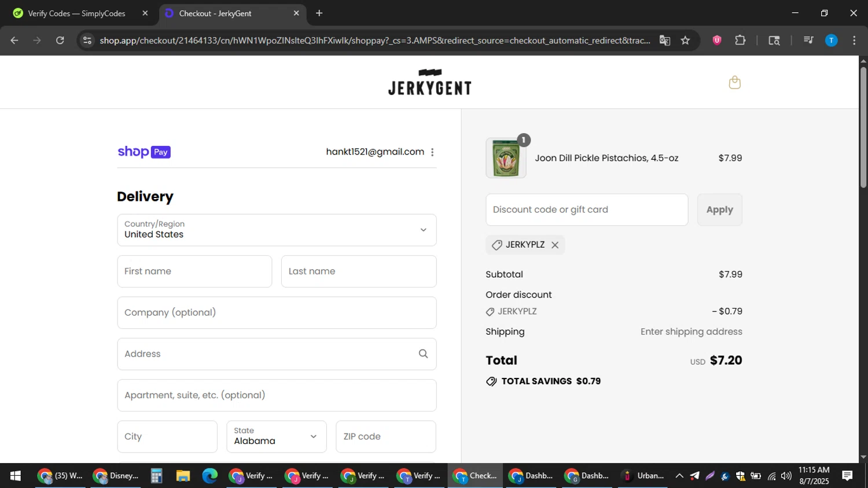Open the Windows notification center
This screenshot has height=488, width=868.
click(x=847, y=476)
